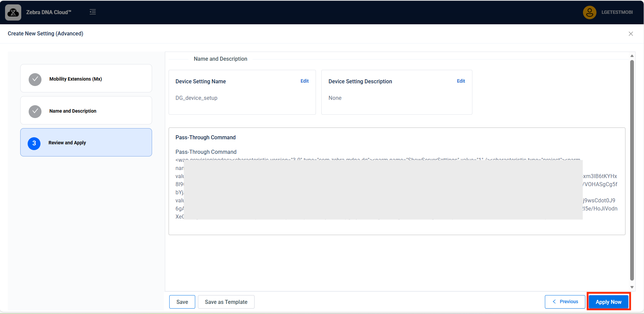This screenshot has height=314, width=644.
Task: Click the Zebra DNA Cloud logo icon
Action: click(x=13, y=12)
